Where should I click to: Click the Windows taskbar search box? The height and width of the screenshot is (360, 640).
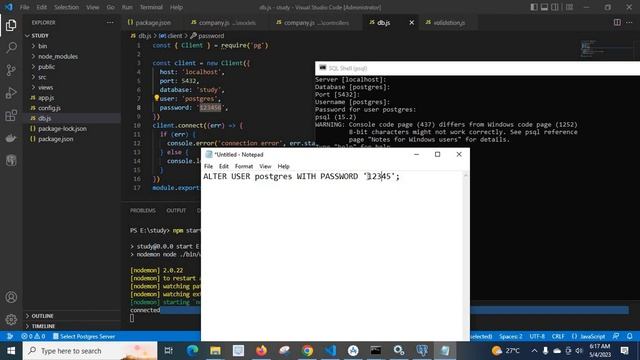tap(90, 351)
